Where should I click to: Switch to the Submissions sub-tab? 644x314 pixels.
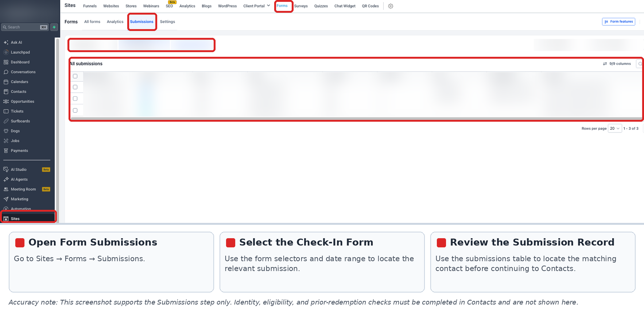tap(141, 21)
